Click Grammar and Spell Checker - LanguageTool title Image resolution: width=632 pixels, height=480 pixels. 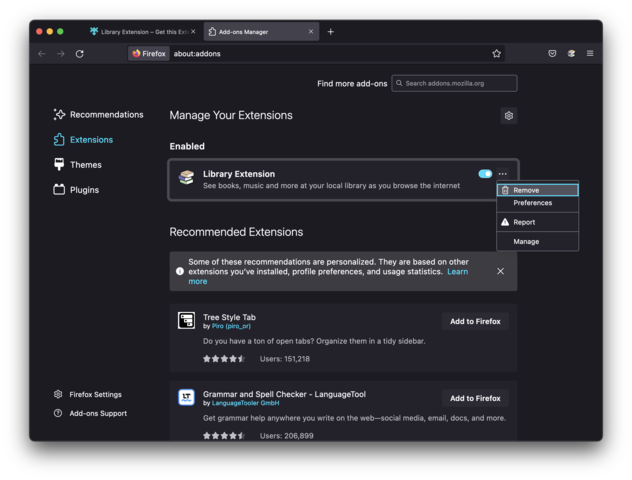click(285, 394)
